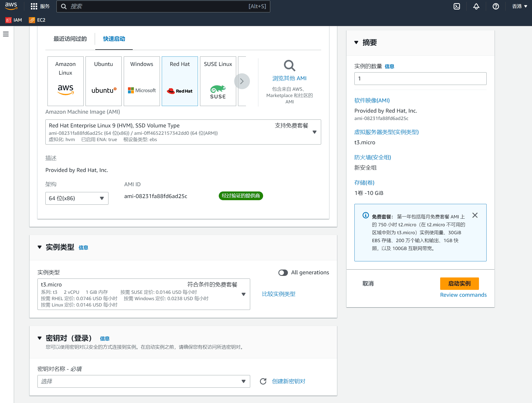
Task: Open the CloudShell terminal icon
Action: [x=457, y=6]
